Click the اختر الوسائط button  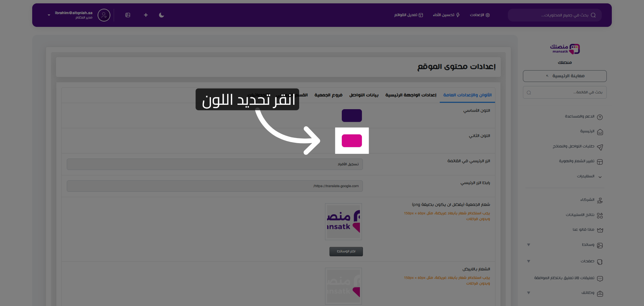click(346, 251)
